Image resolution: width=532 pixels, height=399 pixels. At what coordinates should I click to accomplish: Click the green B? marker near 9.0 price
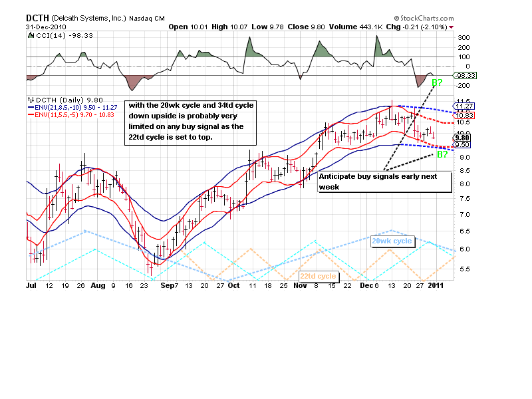[442, 155]
